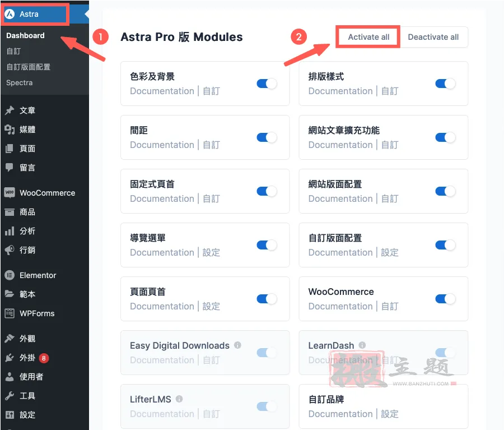The height and width of the screenshot is (430, 504).
Task: Click the Astra logo icon in sidebar
Action: pos(10,14)
